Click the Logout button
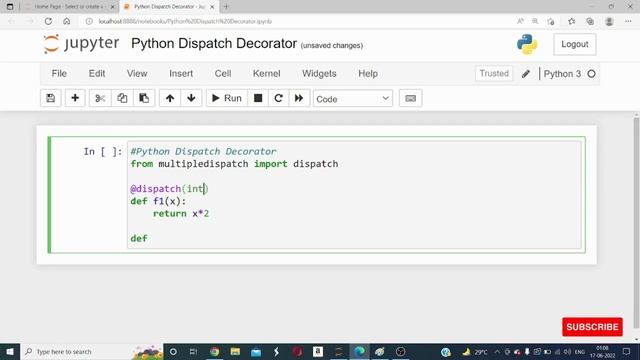 click(575, 44)
